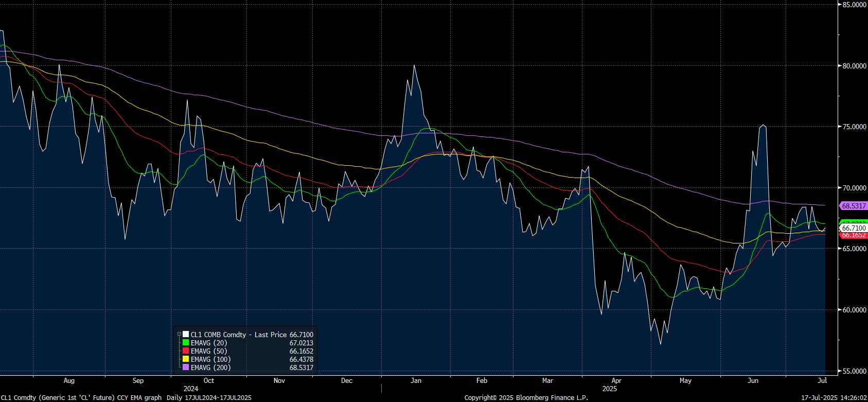The image size is (868, 402).
Task: Select the EMAVG (200) legend label
Action: [x=210, y=368]
